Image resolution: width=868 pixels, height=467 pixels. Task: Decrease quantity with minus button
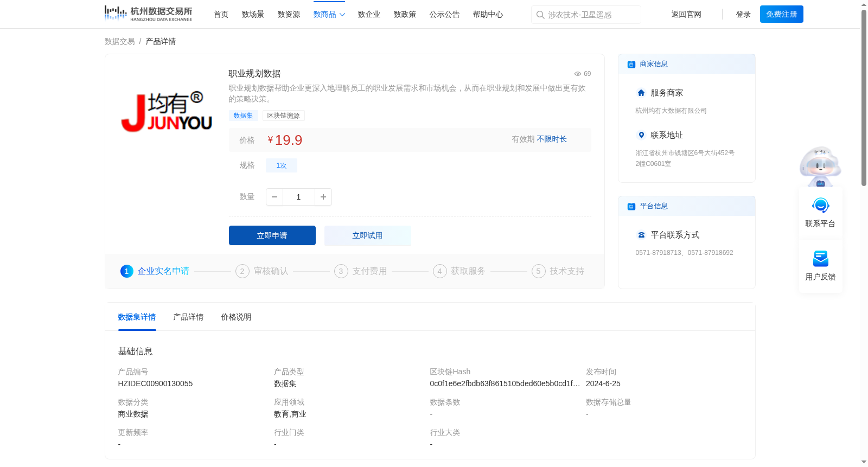(x=275, y=197)
